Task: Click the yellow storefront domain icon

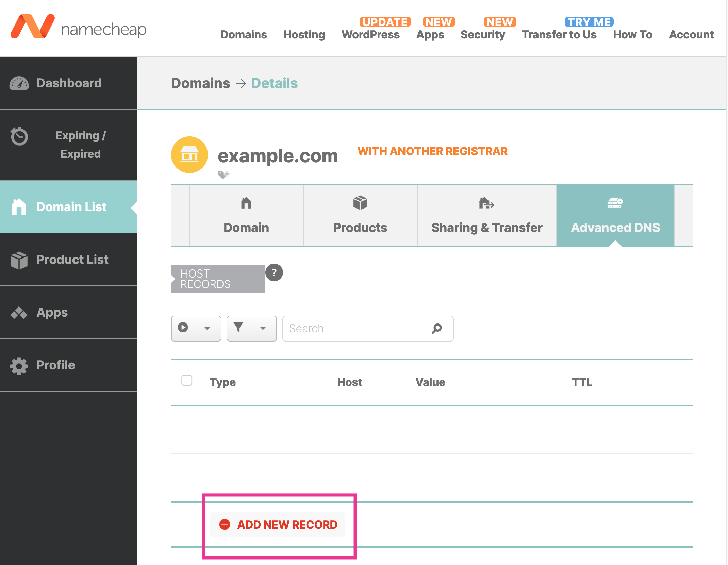Action: (189, 155)
